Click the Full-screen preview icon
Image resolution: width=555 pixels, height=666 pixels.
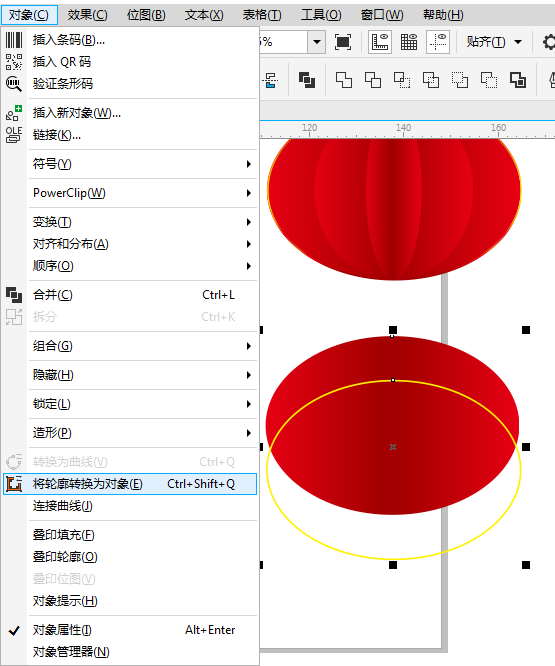pos(343,42)
